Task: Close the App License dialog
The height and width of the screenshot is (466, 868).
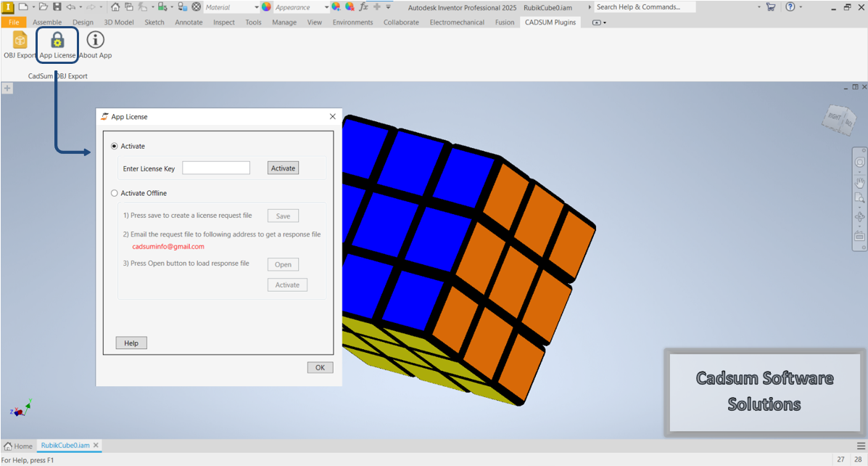Action: point(333,116)
